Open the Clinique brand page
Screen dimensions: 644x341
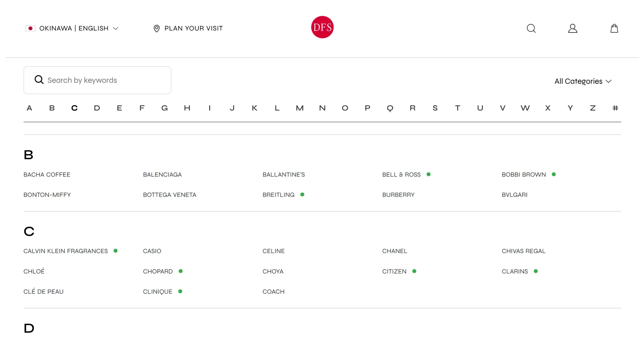[x=158, y=292]
